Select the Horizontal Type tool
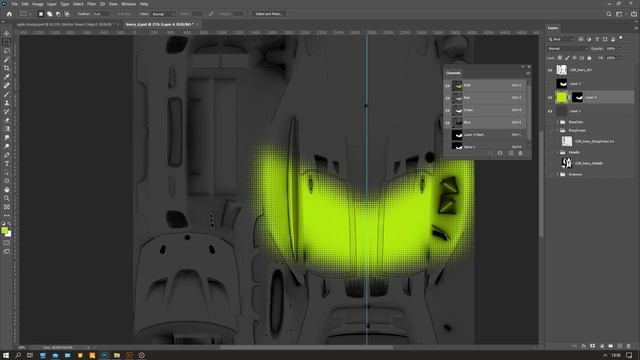 [x=7, y=163]
